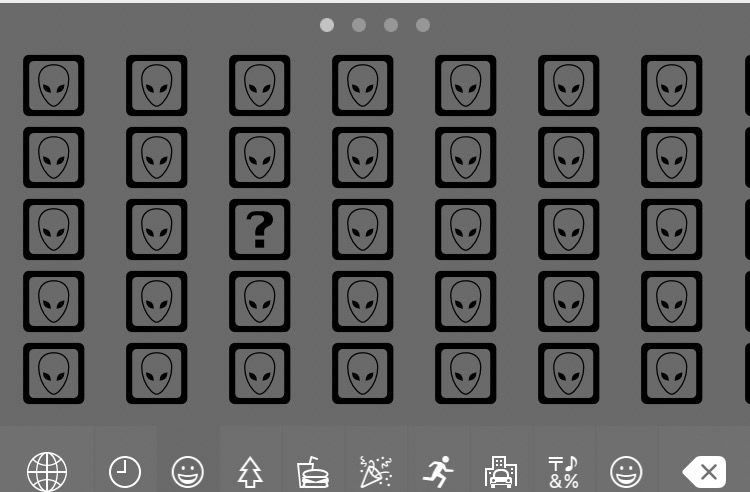Select the question mark emoji tile
This screenshot has height=492, width=750.
pyautogui.click(x=260, y=230)
